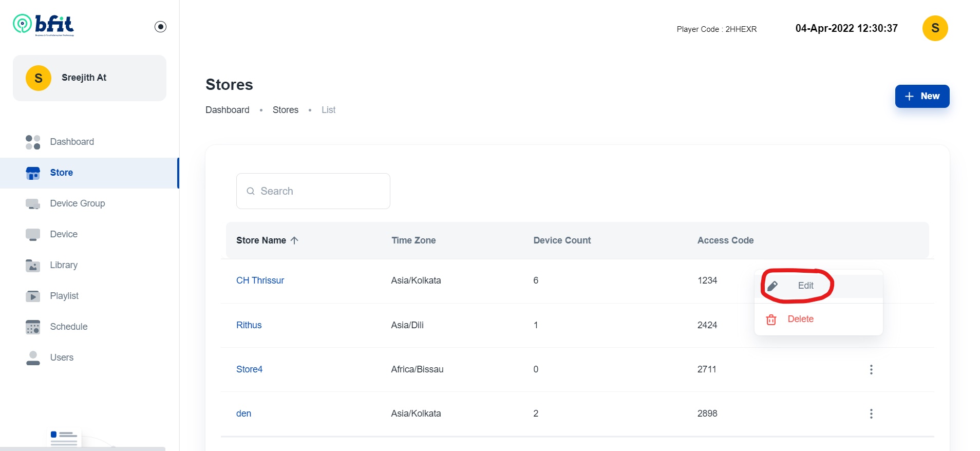Open the den row options menu

[x=871, y=414]
